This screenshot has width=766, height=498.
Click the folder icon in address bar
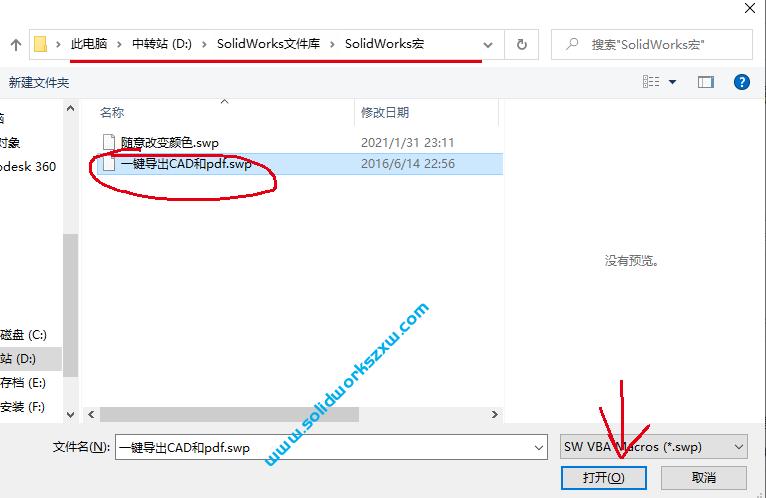tap(41, 44)
